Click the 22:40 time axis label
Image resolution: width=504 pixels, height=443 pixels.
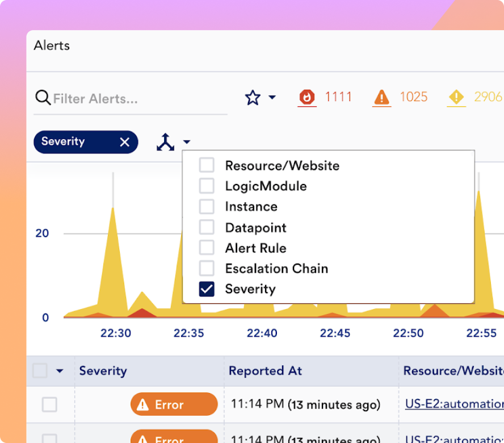262,333
